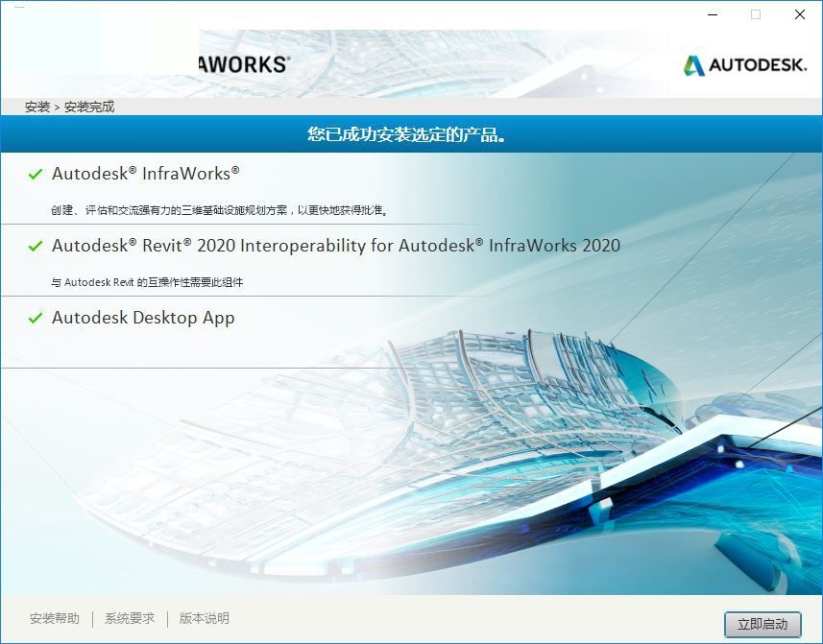
Task: Open the 版本说明 release notes link
Action: (205, 619)
